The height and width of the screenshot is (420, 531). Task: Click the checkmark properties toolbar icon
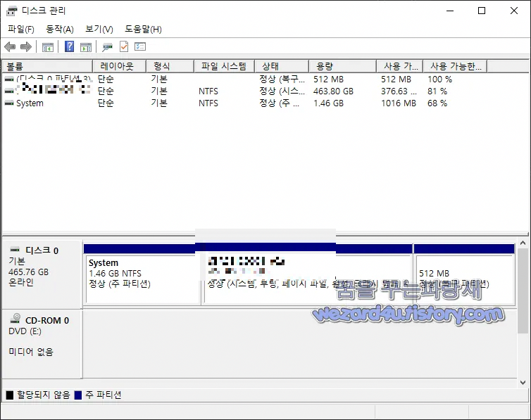coord(124,46)
